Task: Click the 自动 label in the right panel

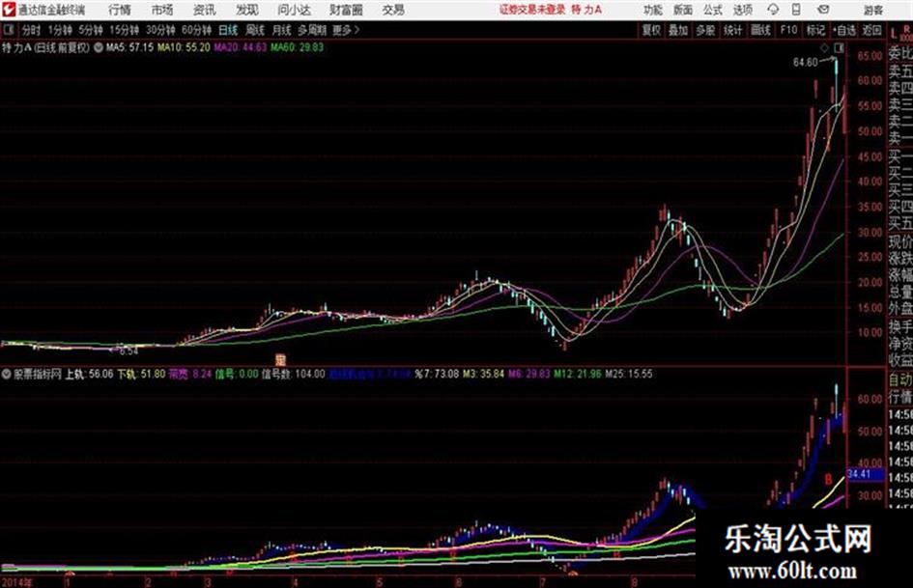Action: 900,380
